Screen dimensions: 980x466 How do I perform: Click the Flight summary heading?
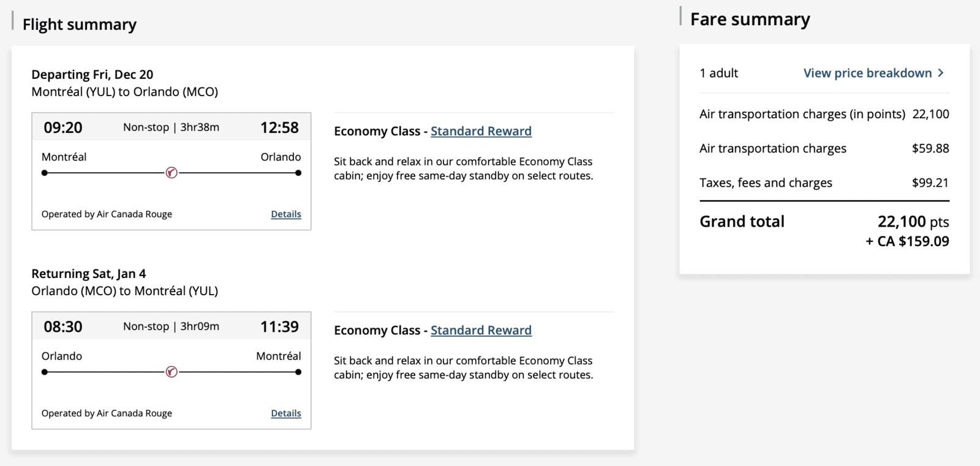pos(80,24)
